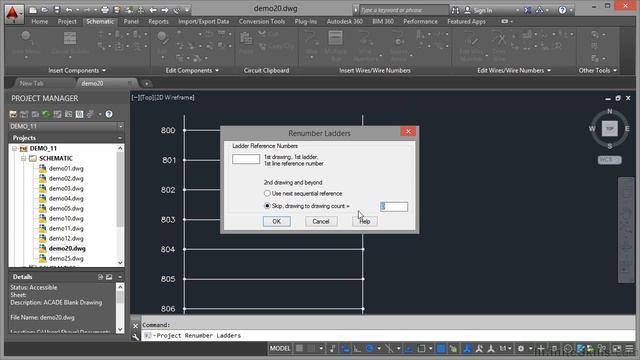Screen dimensions: 640x360
Task: Click the customization menu icon in status bar
Action: (629, 348)
